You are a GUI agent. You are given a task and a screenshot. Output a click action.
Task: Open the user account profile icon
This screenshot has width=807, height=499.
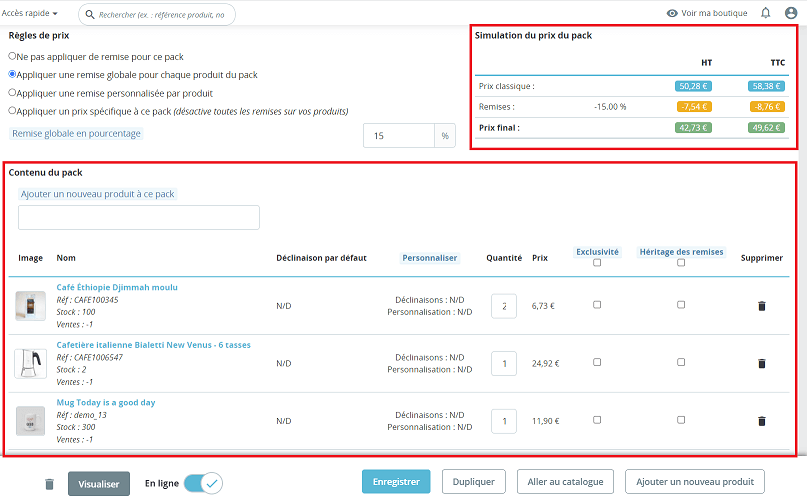click(x=791, y=13)
